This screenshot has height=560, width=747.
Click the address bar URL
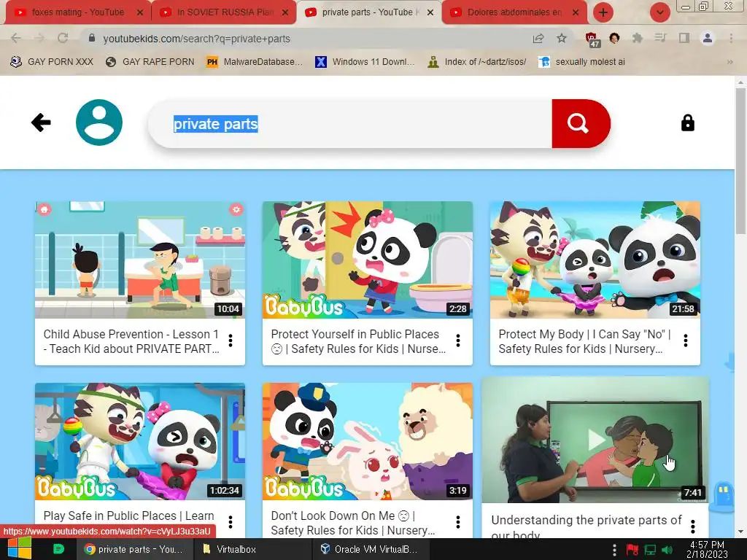tap(196, 39)
